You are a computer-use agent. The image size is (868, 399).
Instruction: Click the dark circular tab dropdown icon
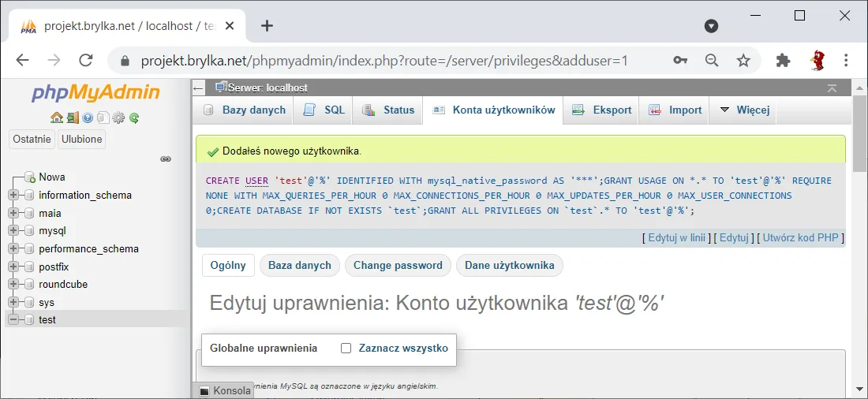(x=711, y=26)
